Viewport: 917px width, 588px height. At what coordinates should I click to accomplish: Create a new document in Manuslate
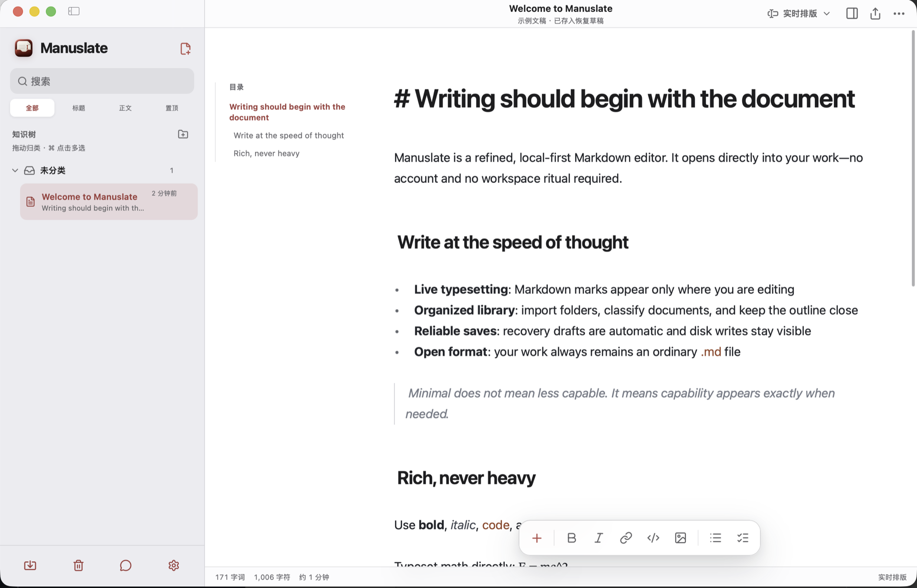[185, 48]
